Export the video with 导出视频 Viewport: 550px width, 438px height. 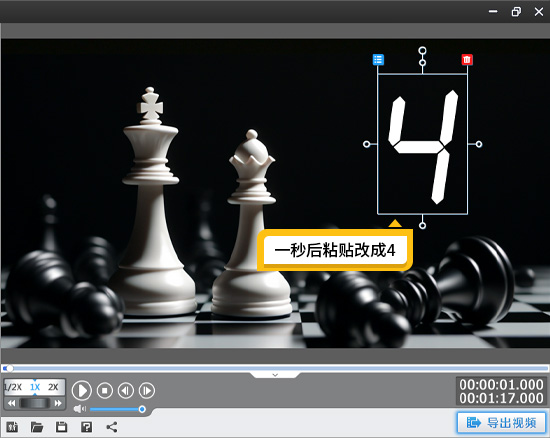[501, 423]
